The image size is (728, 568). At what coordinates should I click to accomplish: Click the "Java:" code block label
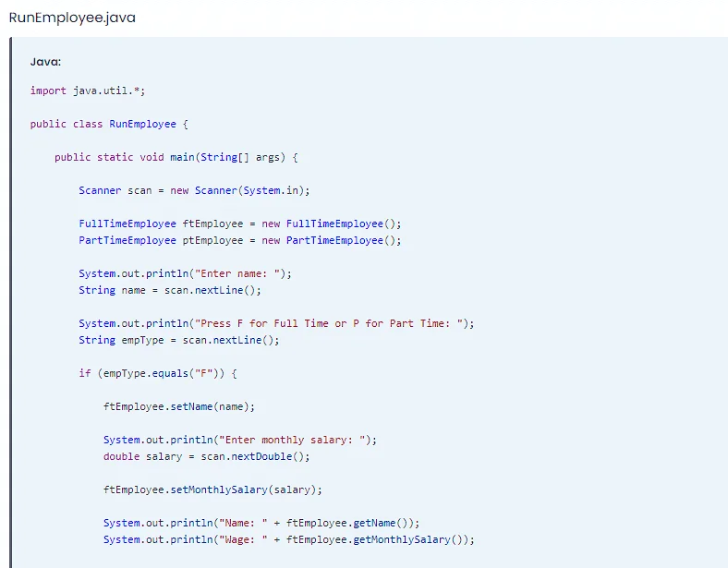[45, 62]
